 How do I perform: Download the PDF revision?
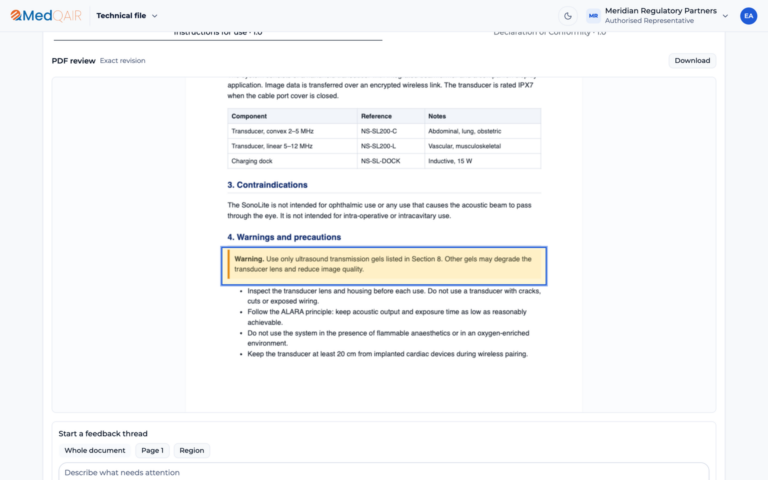pos(692,61)
